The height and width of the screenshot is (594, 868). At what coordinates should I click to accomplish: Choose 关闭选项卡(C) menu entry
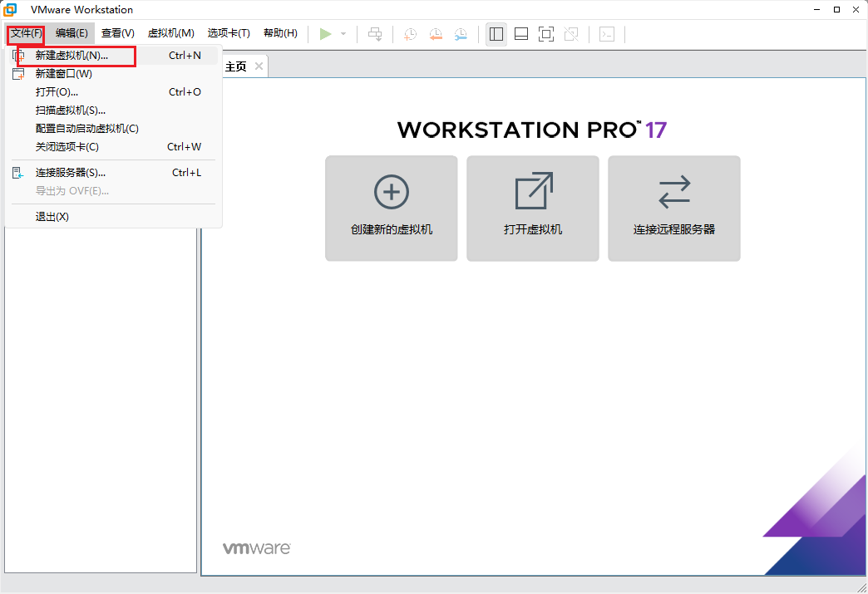[x=113, y=146]
